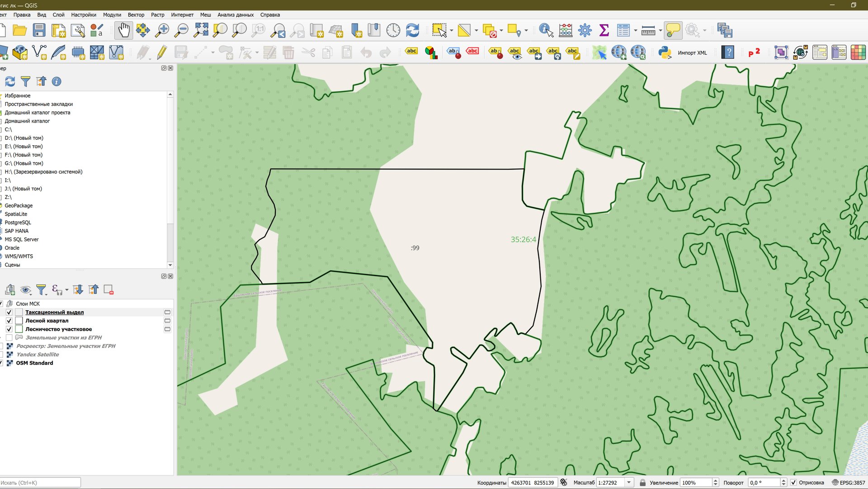Open the statistical summary panel

604,30
